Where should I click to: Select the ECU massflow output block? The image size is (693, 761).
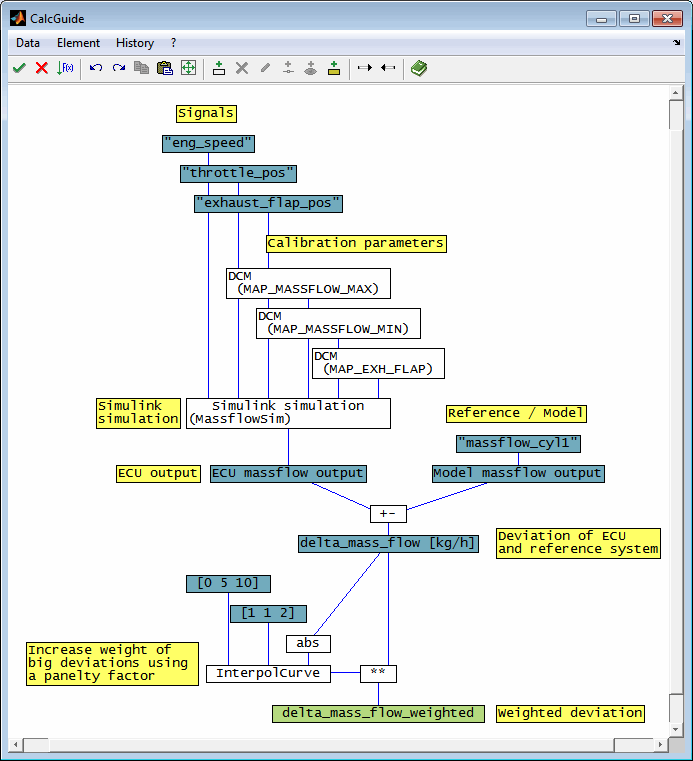point(288,474)
